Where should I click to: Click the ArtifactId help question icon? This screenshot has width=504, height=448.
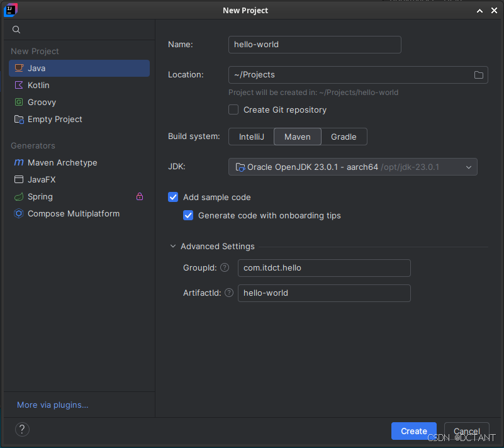click(229, 293)
